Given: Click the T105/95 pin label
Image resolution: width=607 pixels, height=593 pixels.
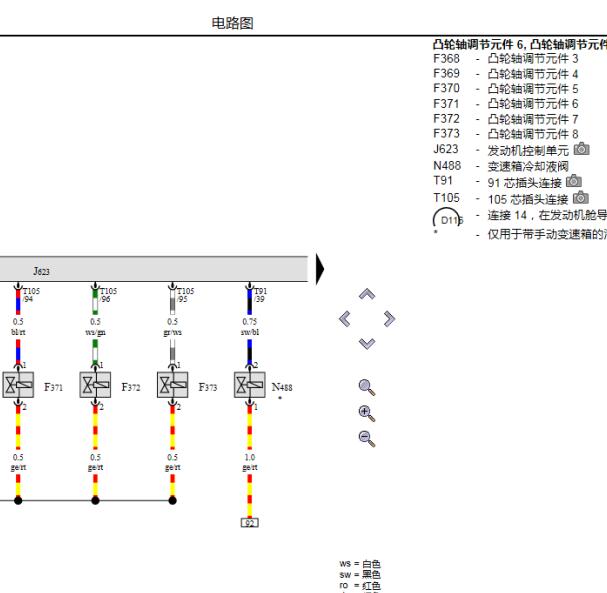Looking at the screenshot, I should pos(185,295).
